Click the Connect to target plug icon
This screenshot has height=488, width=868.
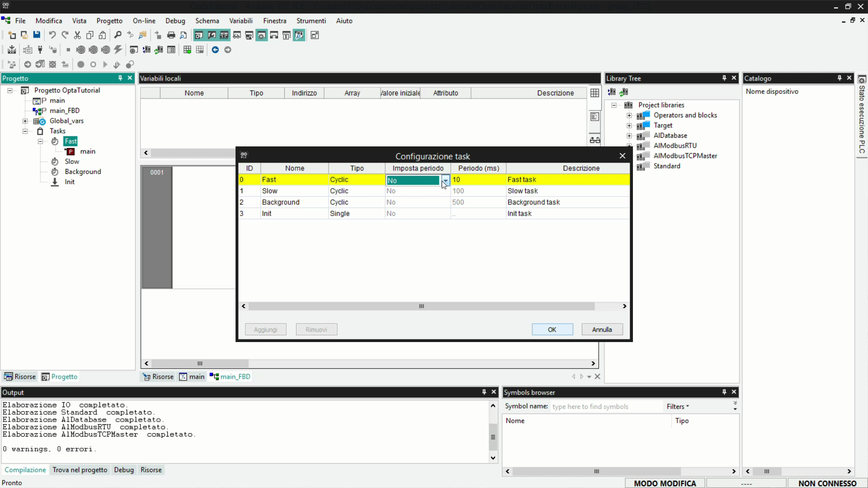40,50
